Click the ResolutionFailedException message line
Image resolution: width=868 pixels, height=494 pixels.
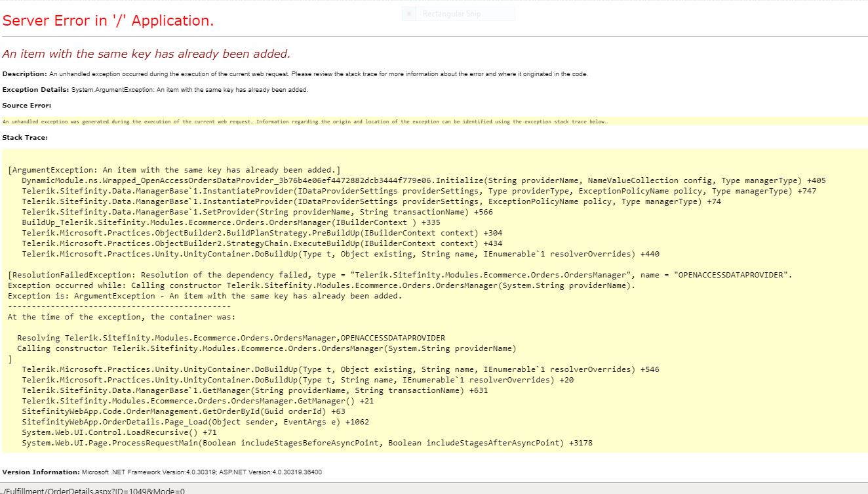(x=399, y=275)
